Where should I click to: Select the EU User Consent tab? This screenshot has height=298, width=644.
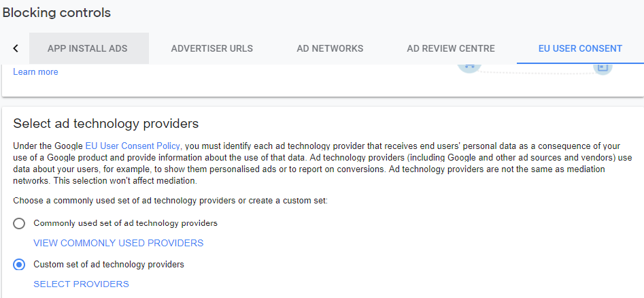click(x=580, y=48)
